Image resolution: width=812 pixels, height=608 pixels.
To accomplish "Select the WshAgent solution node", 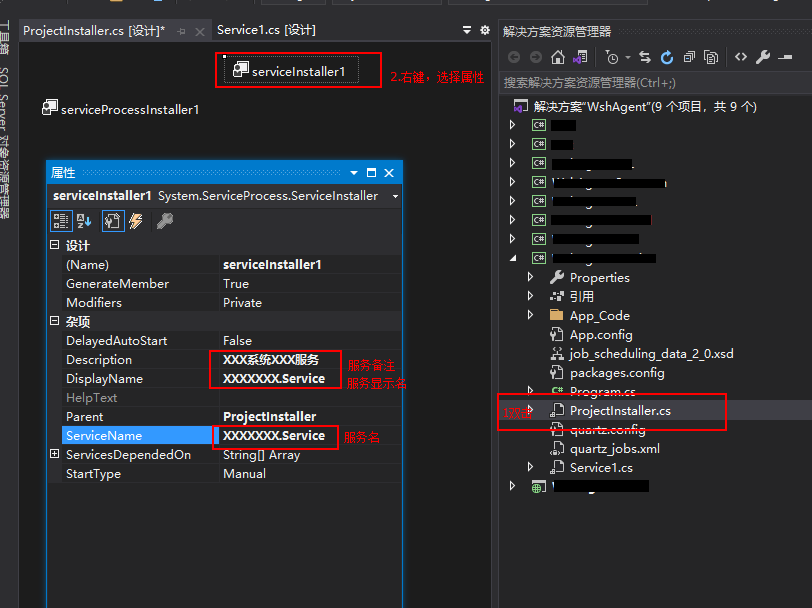I will pyautogui.click(x=645, y=107).
